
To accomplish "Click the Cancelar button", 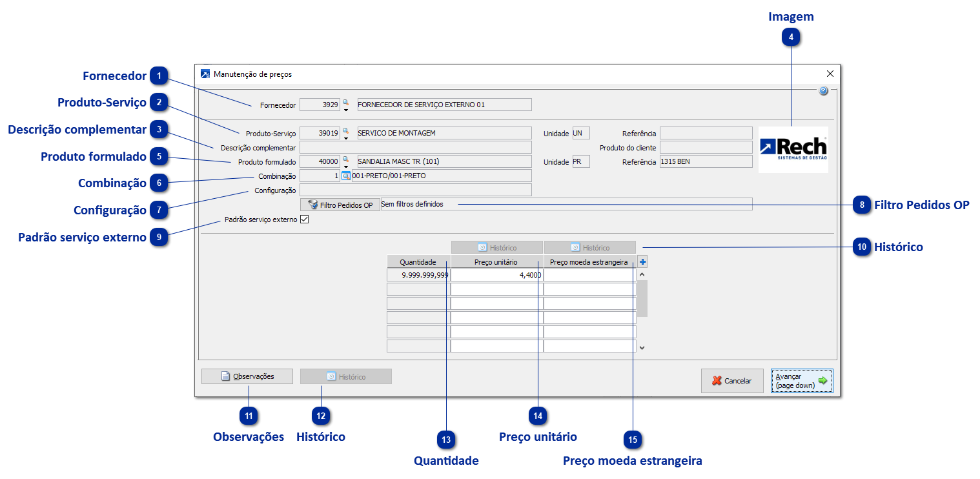I will pos(732,381).
